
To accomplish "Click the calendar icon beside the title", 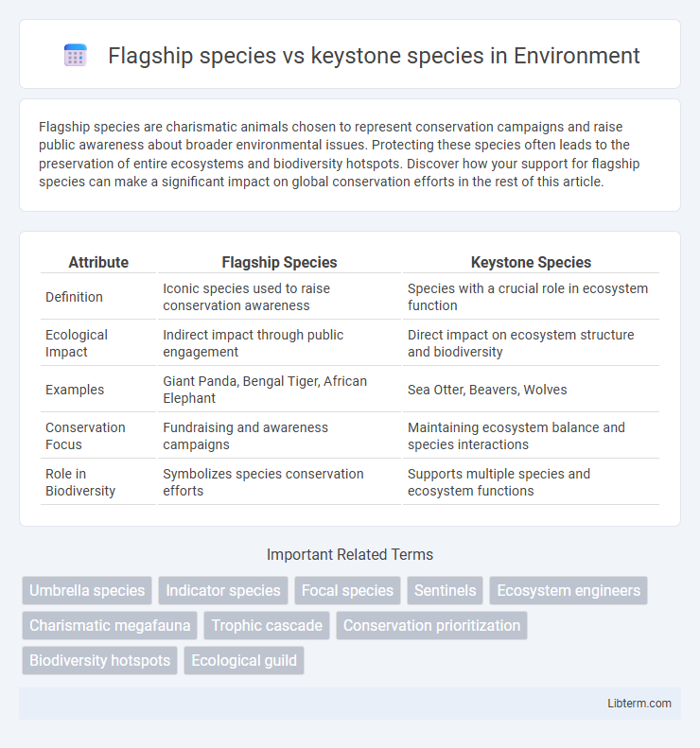I will tap(76, 56).
